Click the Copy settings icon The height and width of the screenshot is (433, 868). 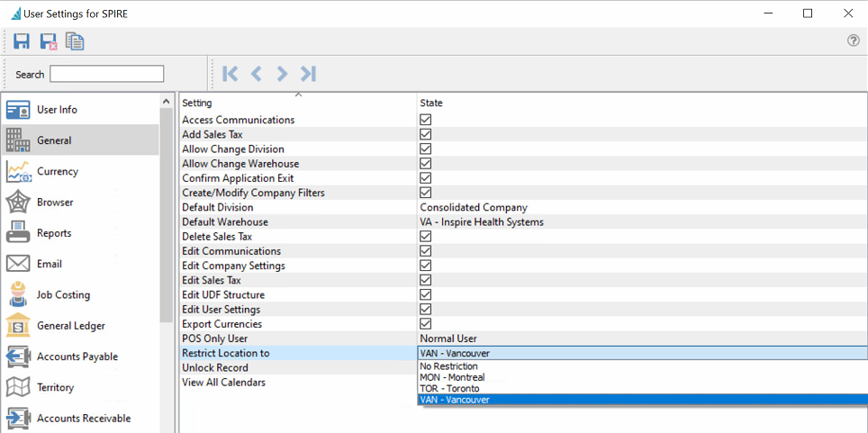(x=75, y=41)
